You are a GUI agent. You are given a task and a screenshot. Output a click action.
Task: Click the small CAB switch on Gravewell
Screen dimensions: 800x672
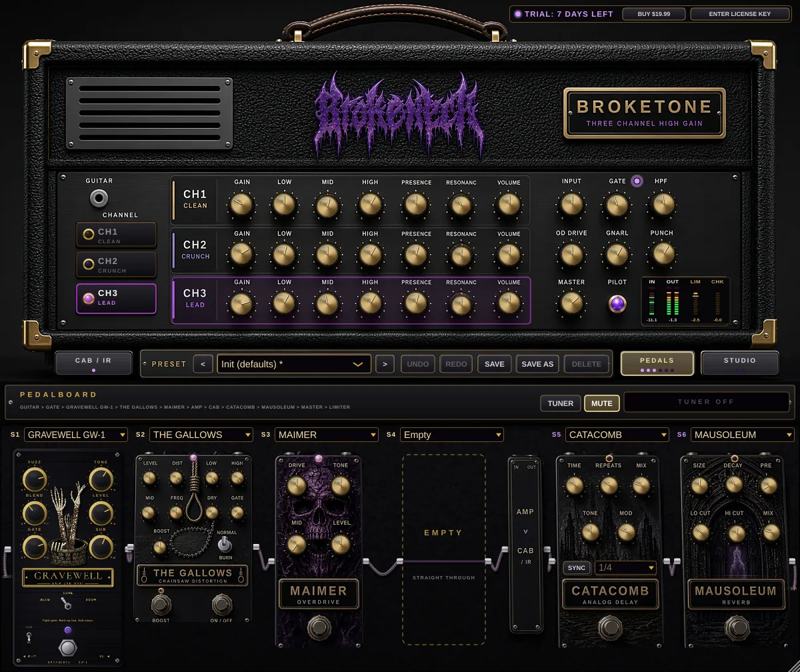tap(29, 637)
